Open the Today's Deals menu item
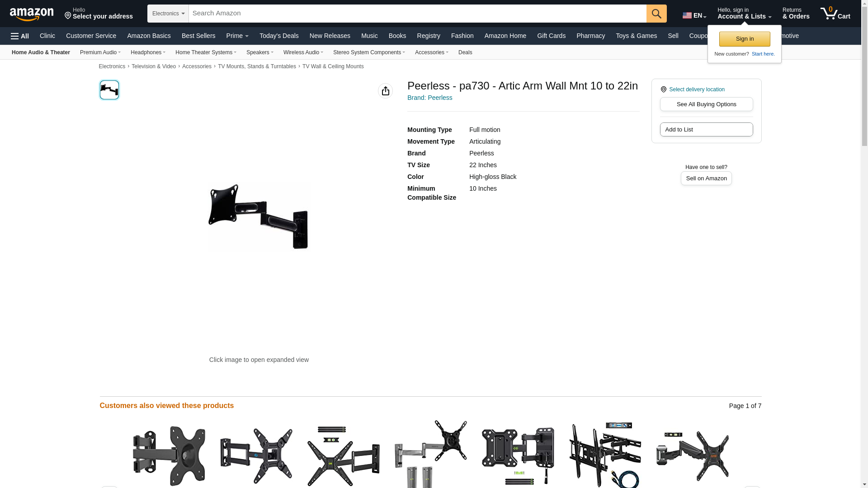 coord(279,36)
